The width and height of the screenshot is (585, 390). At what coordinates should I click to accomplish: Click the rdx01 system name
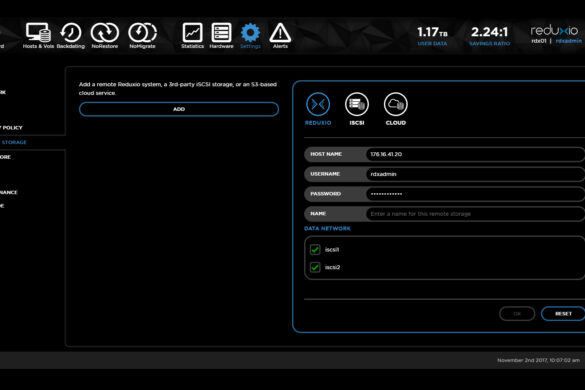(539, 41)
